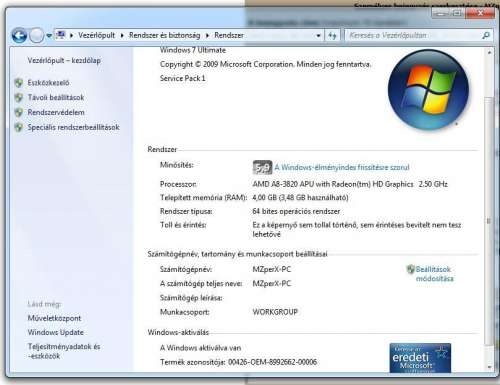Open Vezérlőpult – kezdőlap link

pos(64,60)
